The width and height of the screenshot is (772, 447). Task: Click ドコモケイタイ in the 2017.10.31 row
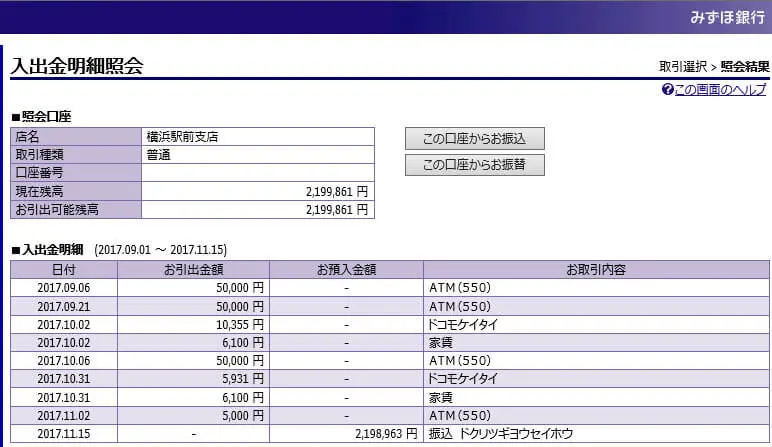coord(462,379)
